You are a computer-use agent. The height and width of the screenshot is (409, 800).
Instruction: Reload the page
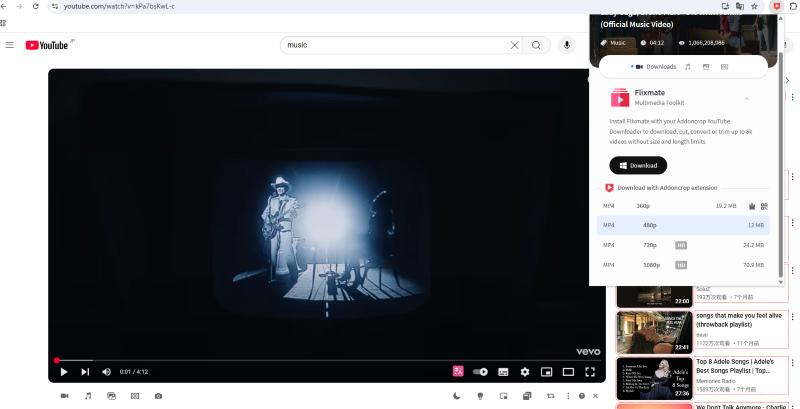pos(35,6)
